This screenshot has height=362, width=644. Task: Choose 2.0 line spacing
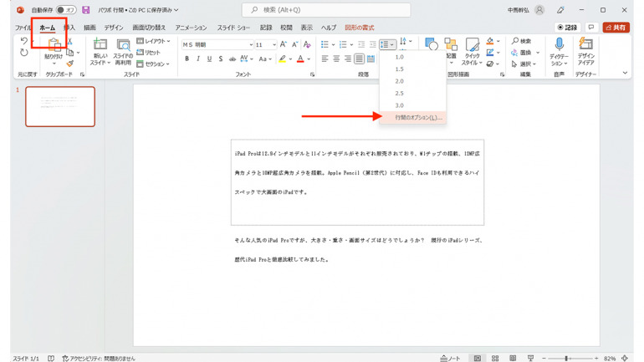[413, 81]
